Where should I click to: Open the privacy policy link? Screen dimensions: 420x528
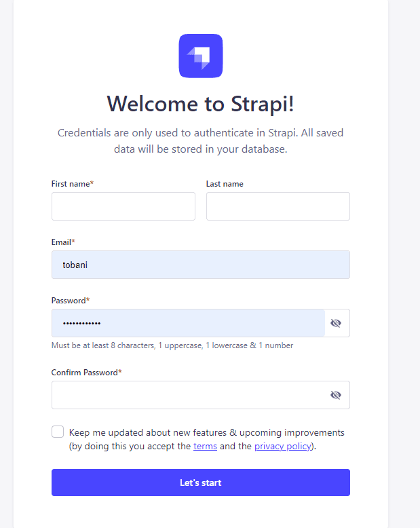pos(283,446)
